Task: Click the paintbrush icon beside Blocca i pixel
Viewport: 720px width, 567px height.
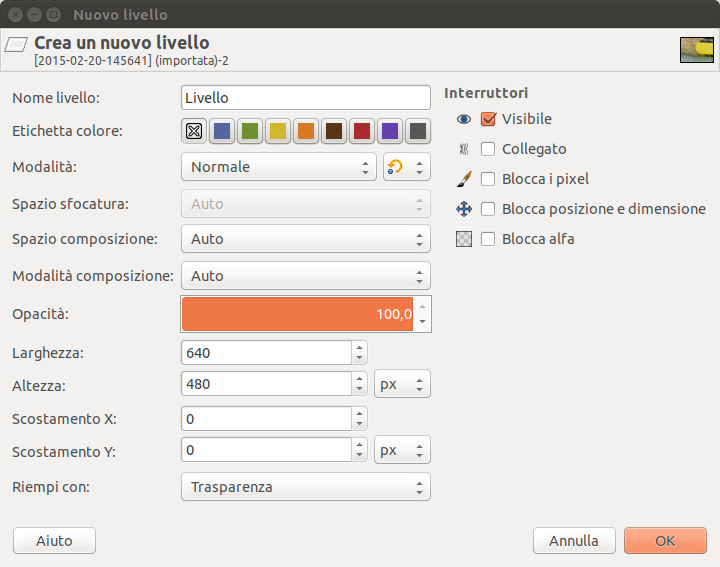Action: pos(463,179)
